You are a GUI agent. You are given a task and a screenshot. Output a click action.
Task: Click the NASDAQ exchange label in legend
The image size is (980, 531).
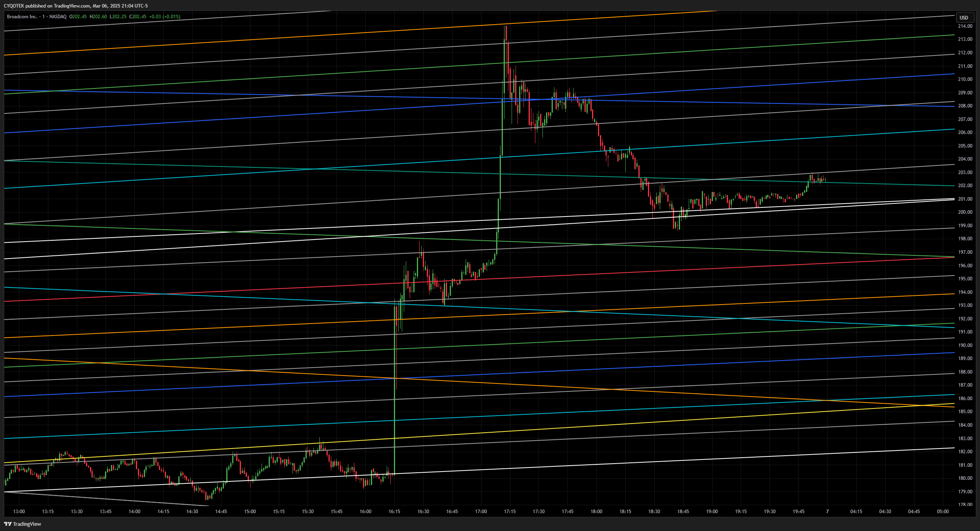coord(58,17)
